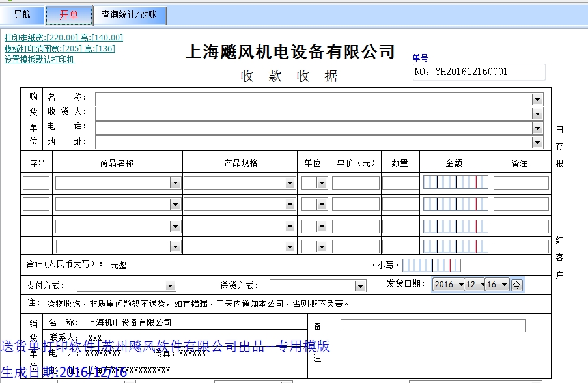This screenshot has height=383, width=588.
Task: Open the 商品名称 dropdown in the fourth row
Action: pos(175,246)
